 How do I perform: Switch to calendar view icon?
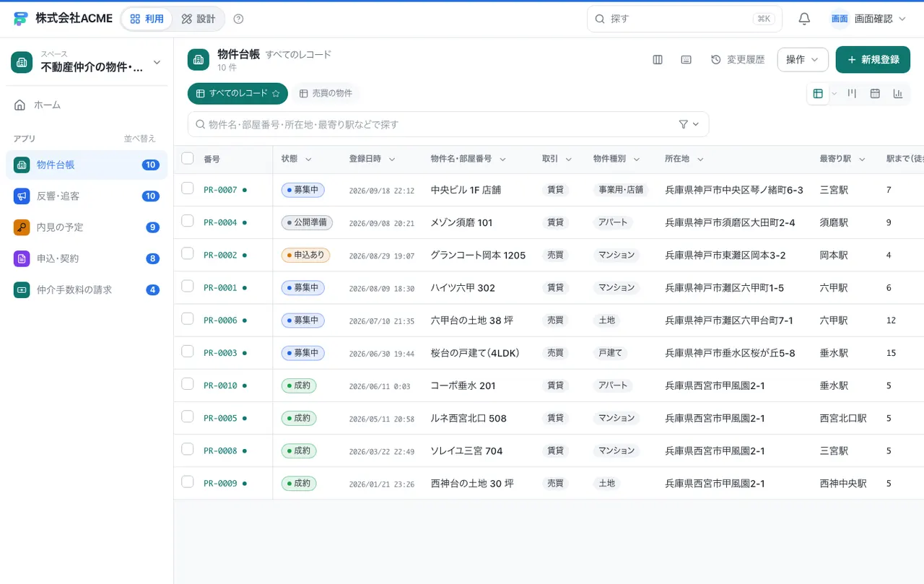click(x=875, y=93)
